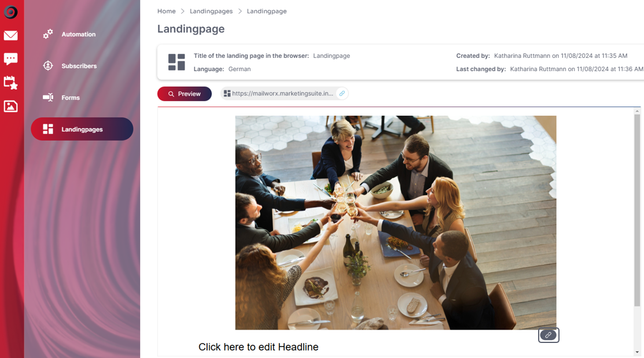This screenshot has height=358, width=644.
Task: Click the 'Click here to edit Headline' text
Action: (258, 347)
